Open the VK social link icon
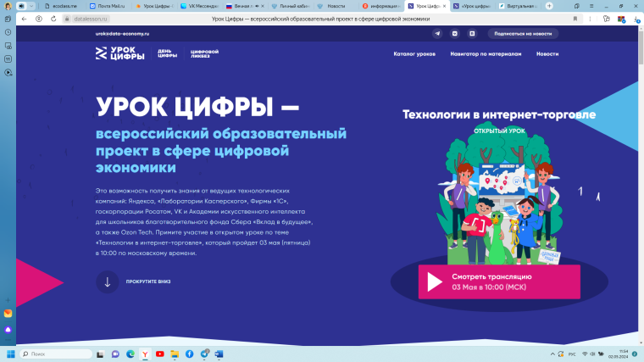The image size is (644, 362). (x=455, y=34)
